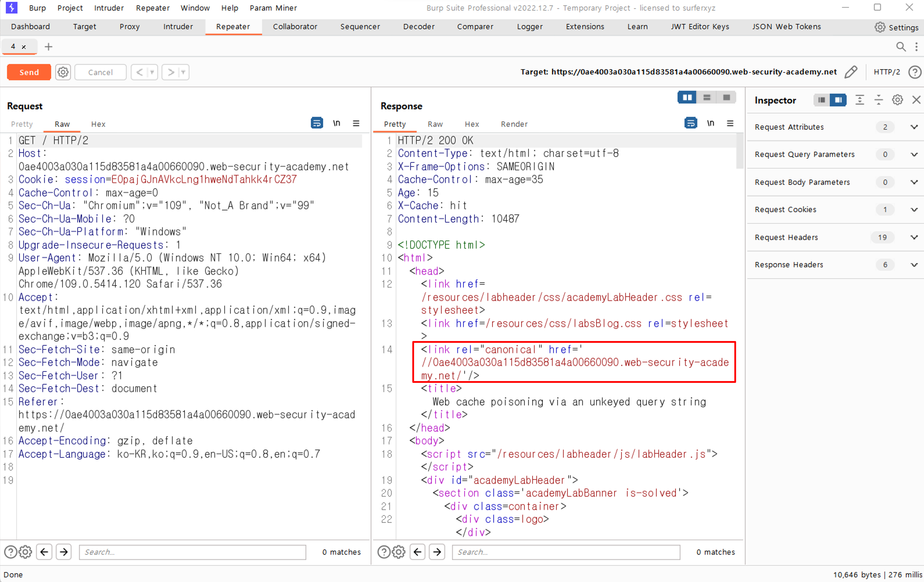Expand all Inspector sections

[860, 100]
